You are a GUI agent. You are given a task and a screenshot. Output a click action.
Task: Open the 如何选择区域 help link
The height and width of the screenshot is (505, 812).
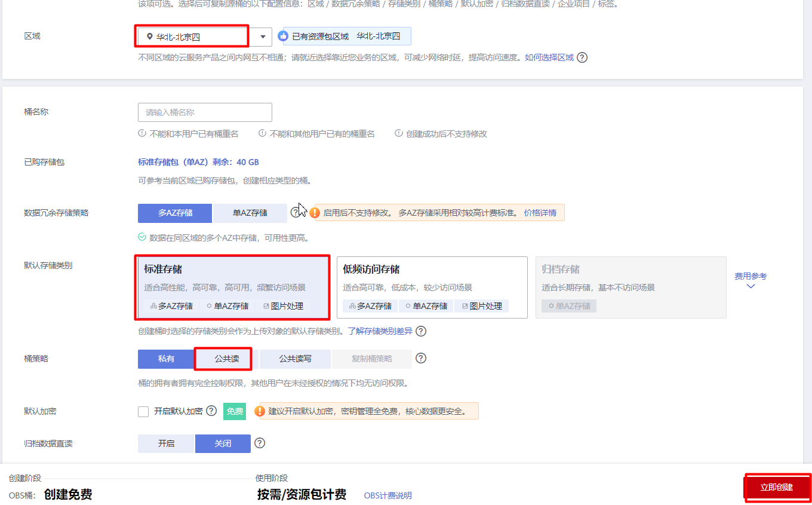(549, 58)
